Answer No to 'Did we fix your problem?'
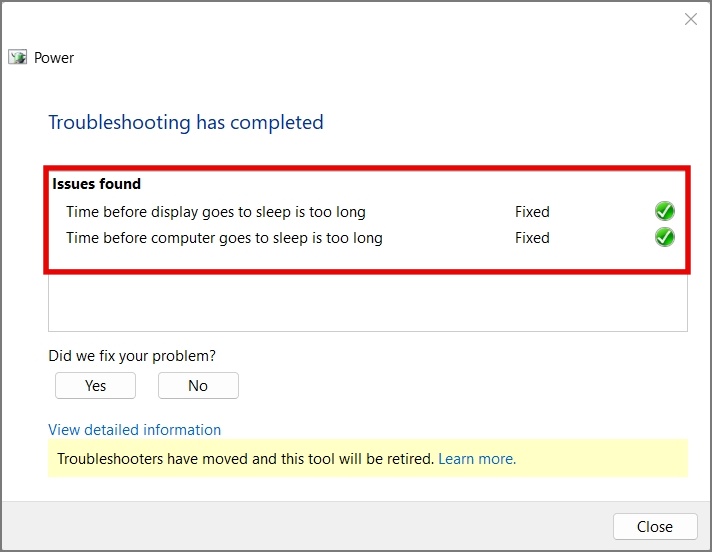The image size is (712, 552). pyautogui.click(x=198, y=385)
